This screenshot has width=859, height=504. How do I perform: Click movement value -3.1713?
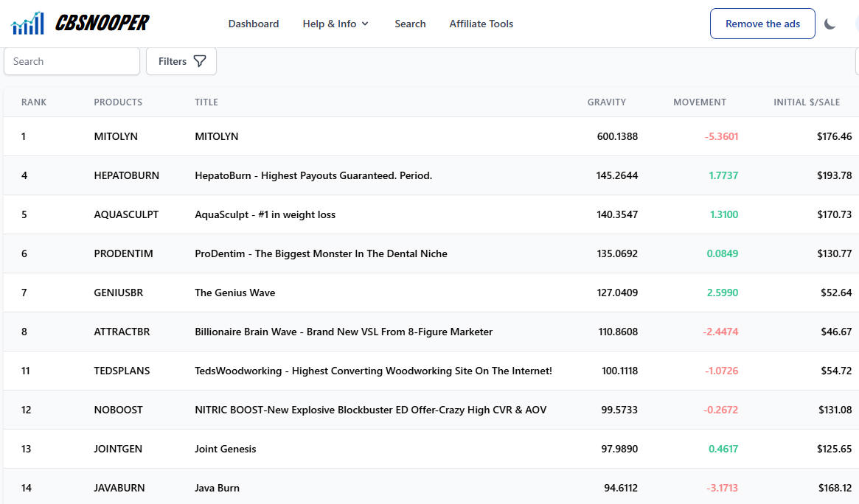722,488
